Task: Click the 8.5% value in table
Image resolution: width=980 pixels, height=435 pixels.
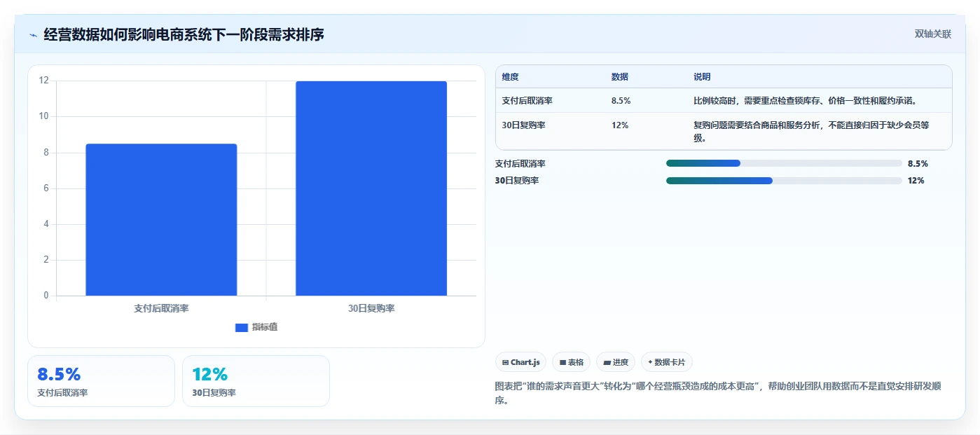Action: pyautogui.click(x=621, y=101)
